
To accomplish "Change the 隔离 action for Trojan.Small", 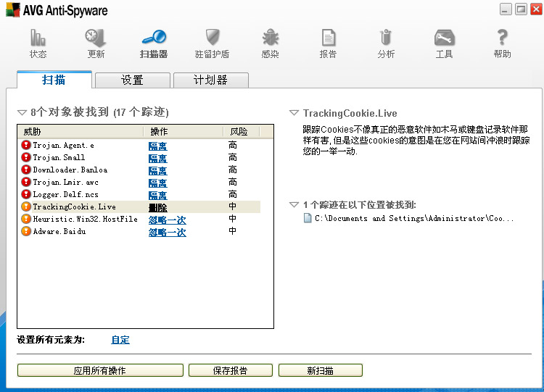I will pos(158,159).
